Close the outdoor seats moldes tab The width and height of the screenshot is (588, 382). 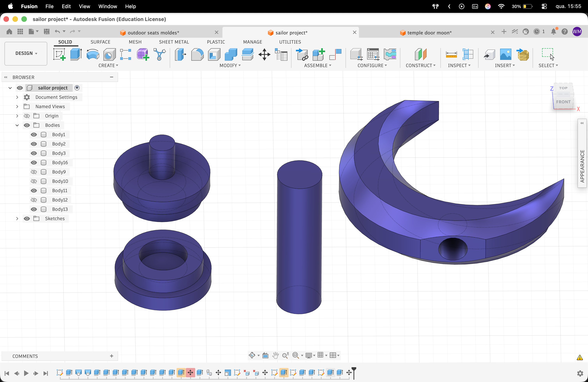[216, 32]
